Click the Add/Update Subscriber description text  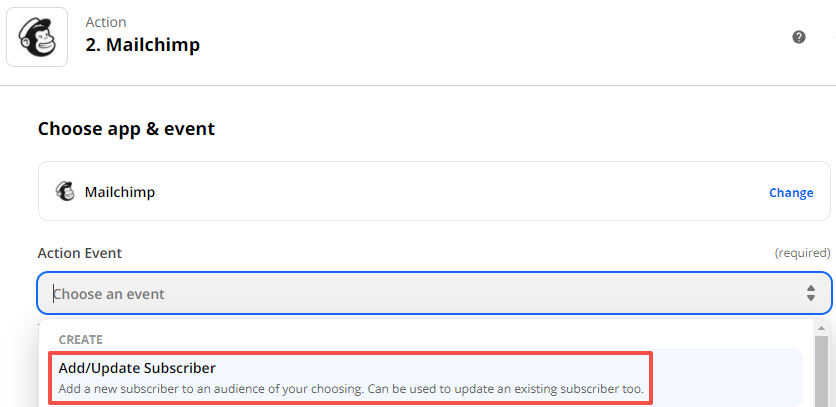(350, 388)
